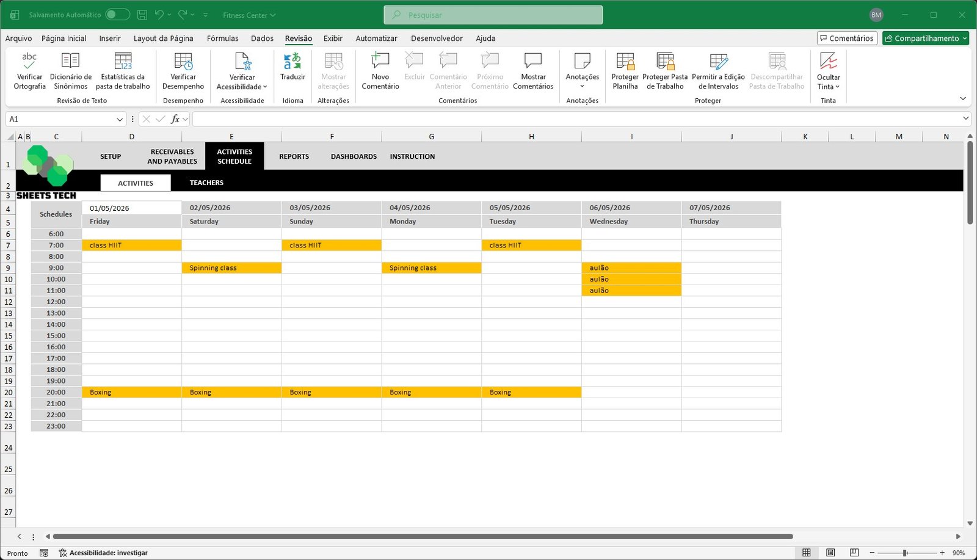Click the Verificar Ortografia spell check icon
Viewport: 977px width, 560px height.
tap(29, 62)
